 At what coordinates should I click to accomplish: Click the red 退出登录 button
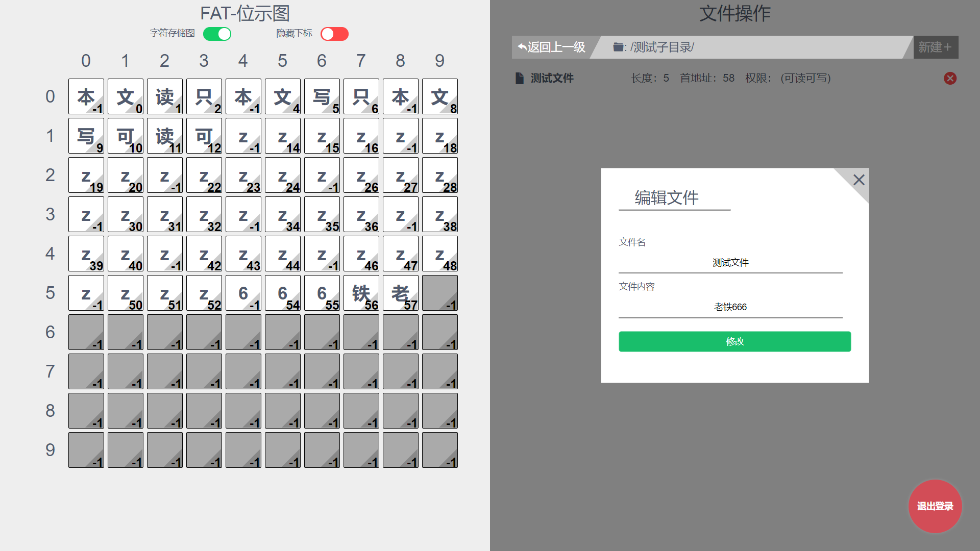935,506
